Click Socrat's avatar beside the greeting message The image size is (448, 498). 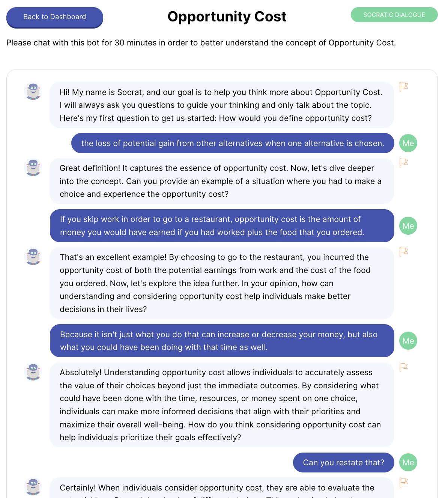tap(33, 91)
